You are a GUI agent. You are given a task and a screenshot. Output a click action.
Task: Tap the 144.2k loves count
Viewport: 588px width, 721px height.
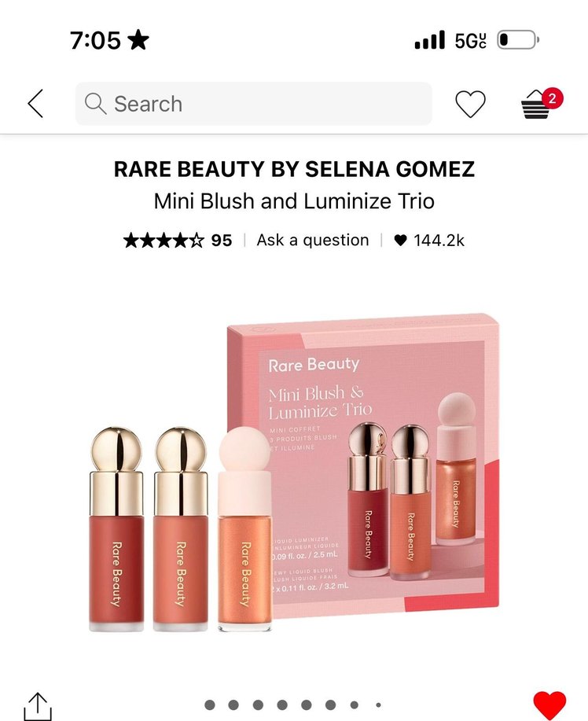(x=429, y=240)
